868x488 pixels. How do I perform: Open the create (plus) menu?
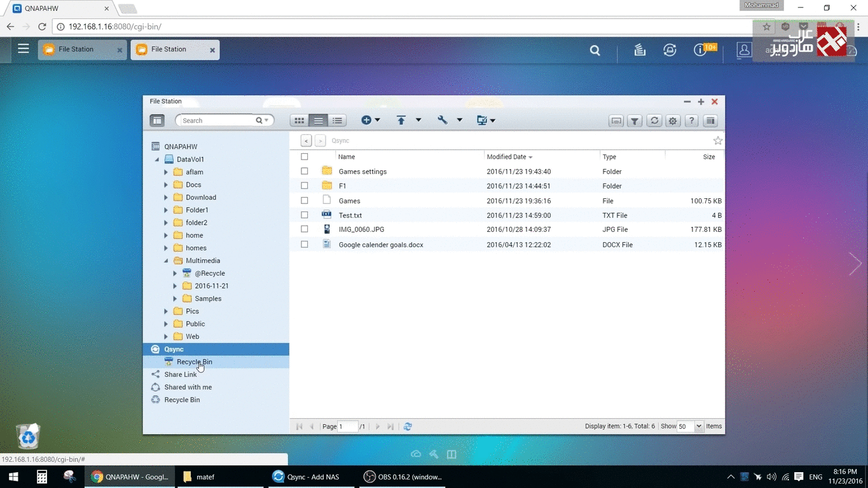pyautogui.click(x=370, y=120)
